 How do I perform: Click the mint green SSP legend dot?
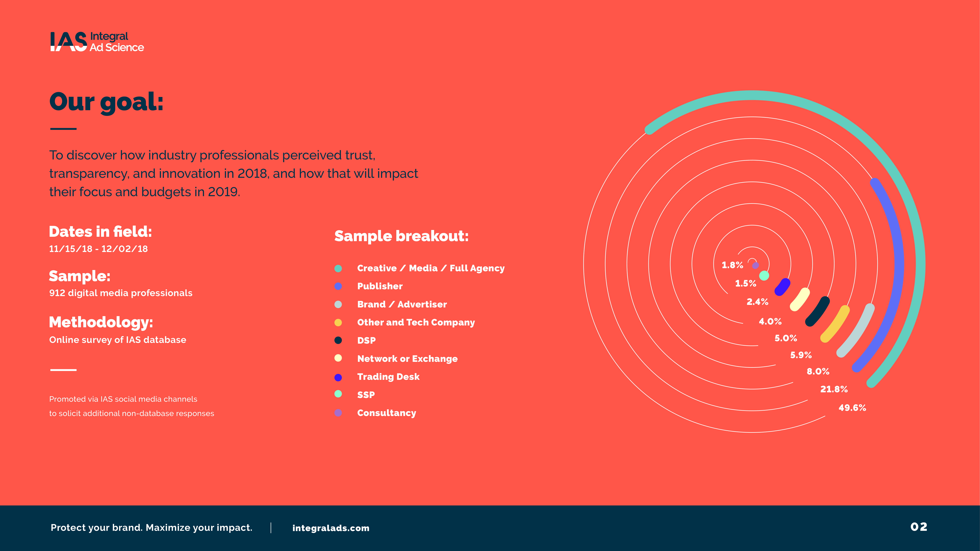coord(338,394)
